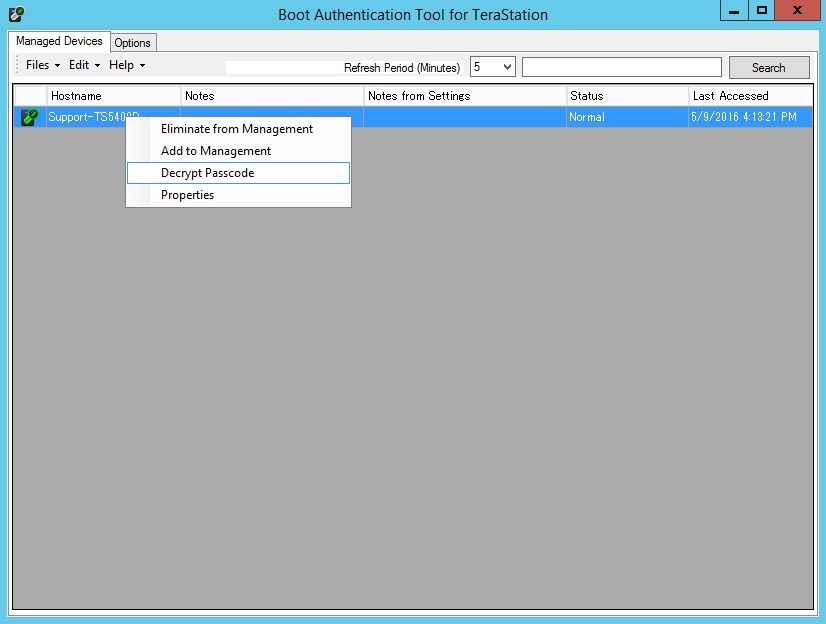Click the app icon in the title bar

16,14
